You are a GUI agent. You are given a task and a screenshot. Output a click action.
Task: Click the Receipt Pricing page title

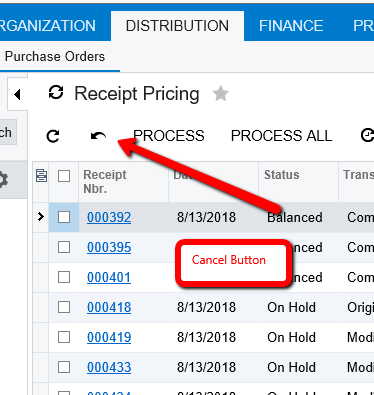pyautogui.click(x=137, y=94)
